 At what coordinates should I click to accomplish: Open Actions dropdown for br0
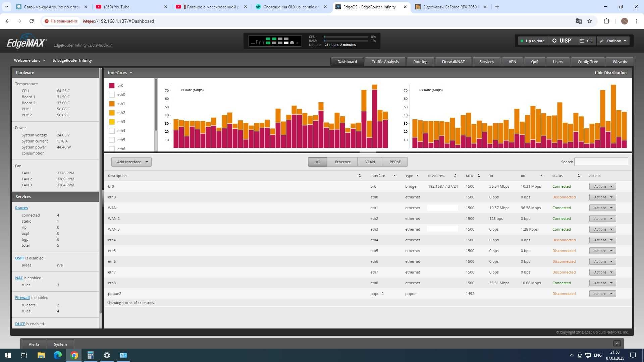pos(602,186)
